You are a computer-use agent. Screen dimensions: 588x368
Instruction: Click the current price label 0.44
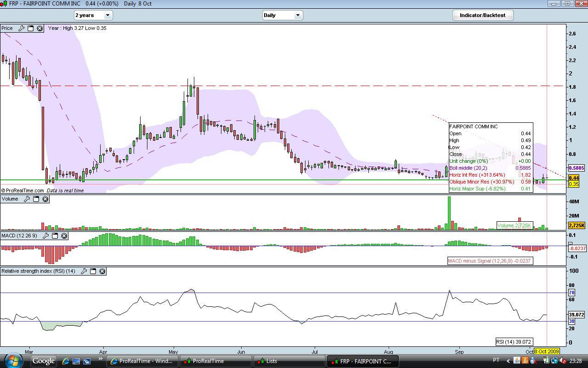pyautogui.click(x=574, y=178)
